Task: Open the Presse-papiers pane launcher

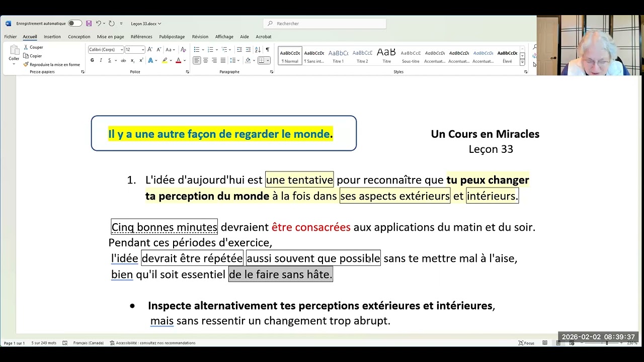Action: click(x=83, y=72)
